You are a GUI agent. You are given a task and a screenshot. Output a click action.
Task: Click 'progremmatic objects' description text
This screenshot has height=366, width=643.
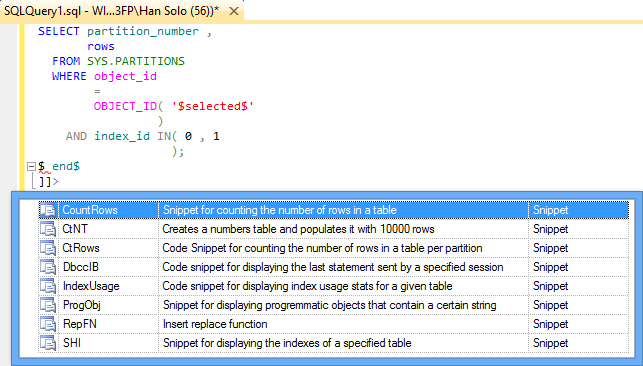click(x=329, y=305)
